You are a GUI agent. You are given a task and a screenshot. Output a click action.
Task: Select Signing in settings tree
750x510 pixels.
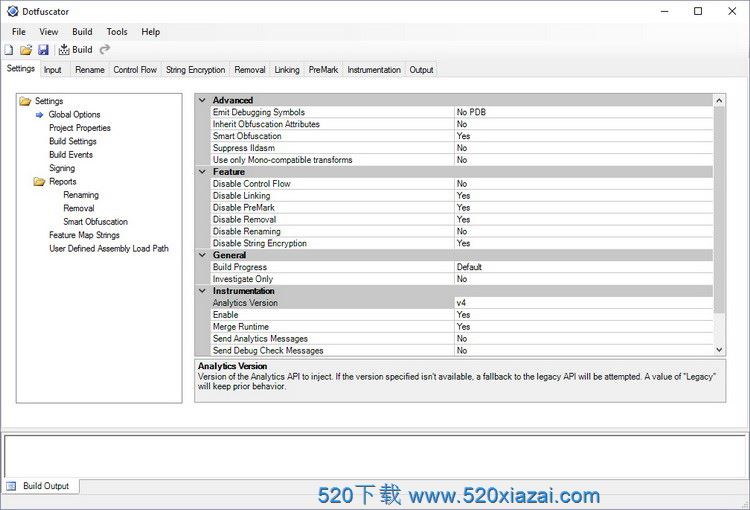[62, 168]
